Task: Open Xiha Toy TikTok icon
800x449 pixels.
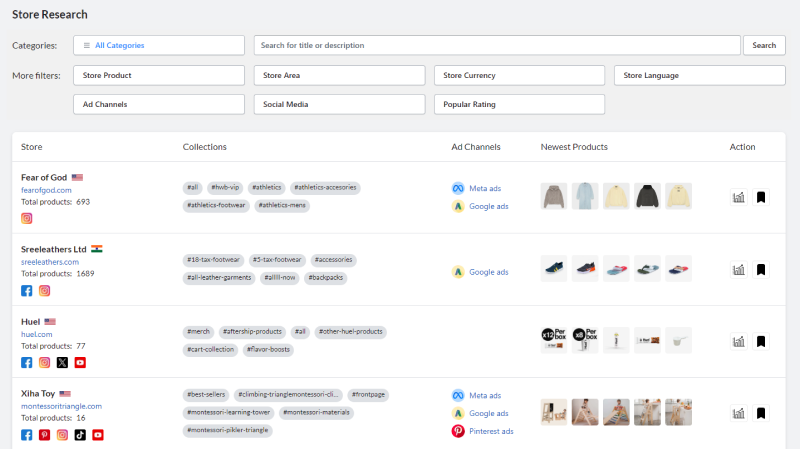Action: click(80, 435)
